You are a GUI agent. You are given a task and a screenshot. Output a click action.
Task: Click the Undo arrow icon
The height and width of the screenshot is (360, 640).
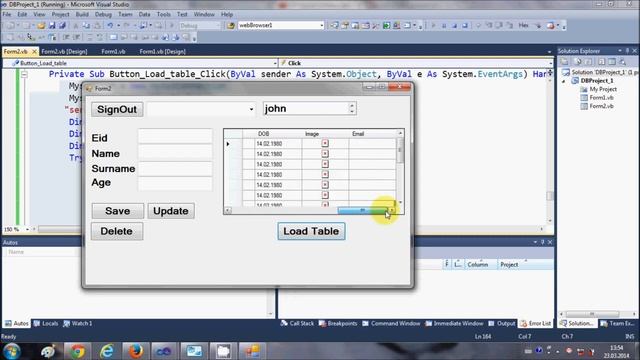point(110,25)
